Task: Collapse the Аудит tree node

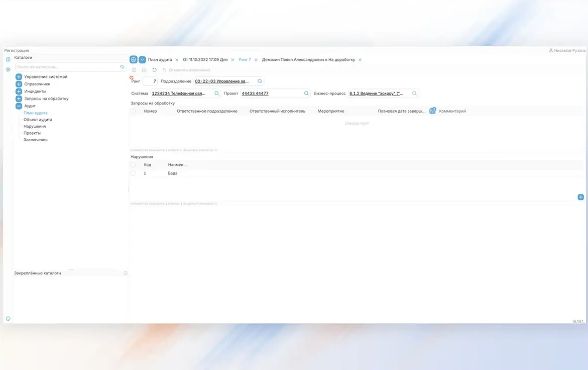Action: tap(19, 106)
